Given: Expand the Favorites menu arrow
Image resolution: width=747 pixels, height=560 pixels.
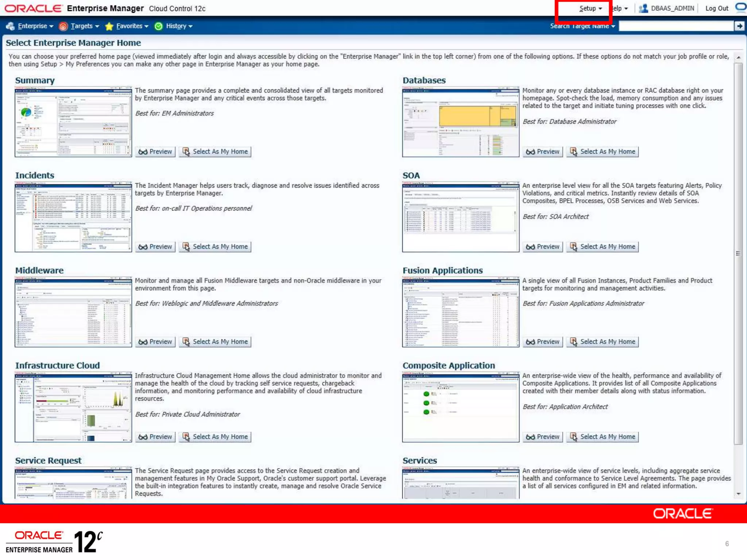Looking at the screenshot, I should click(x=146, y=26).
